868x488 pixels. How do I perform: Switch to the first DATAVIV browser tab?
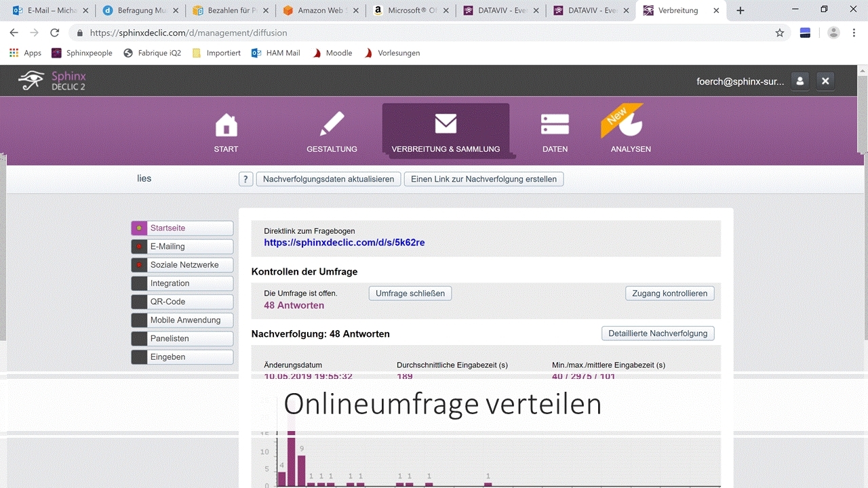click(x=500, y=10)
